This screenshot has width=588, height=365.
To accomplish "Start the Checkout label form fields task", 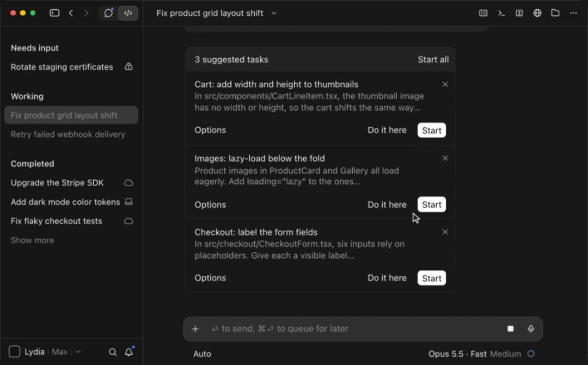I will (432, 278).
